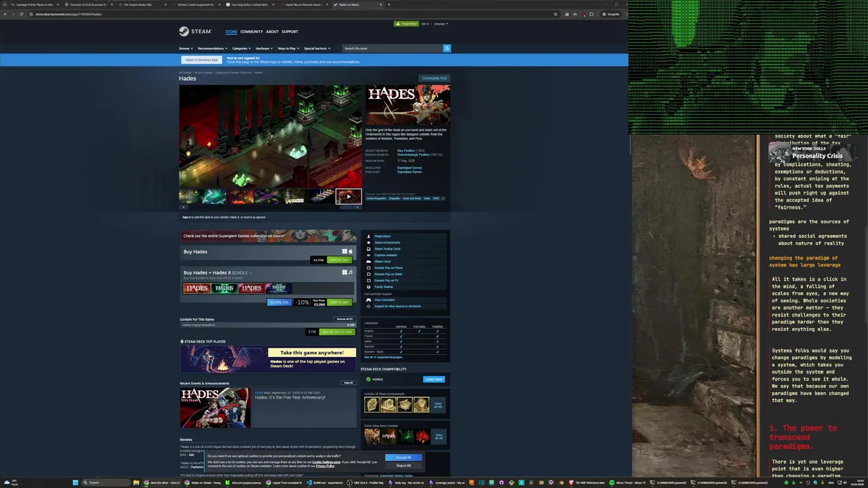
Task: Click the Captions available feature icon
Action: coord(369,255)
